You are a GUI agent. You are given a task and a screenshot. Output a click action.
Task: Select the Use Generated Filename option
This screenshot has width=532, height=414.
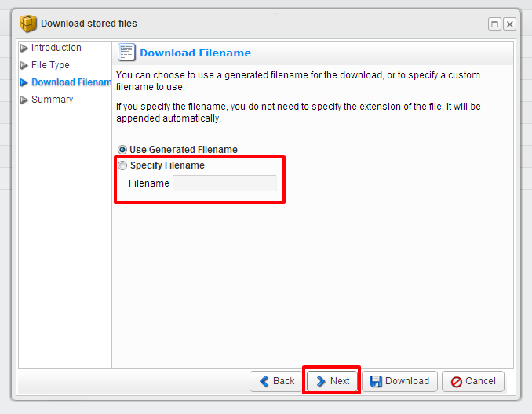(122, 150)
